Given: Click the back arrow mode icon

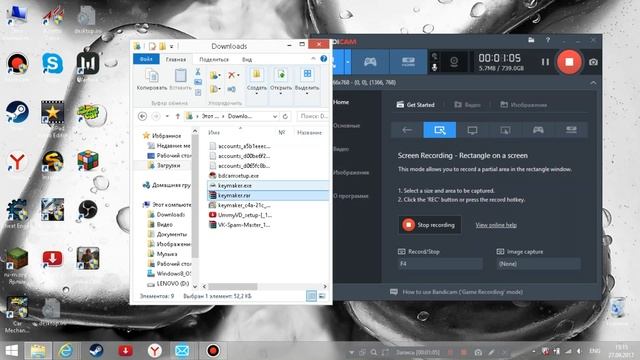Looking at the screenshot, I should coord(407,130).
